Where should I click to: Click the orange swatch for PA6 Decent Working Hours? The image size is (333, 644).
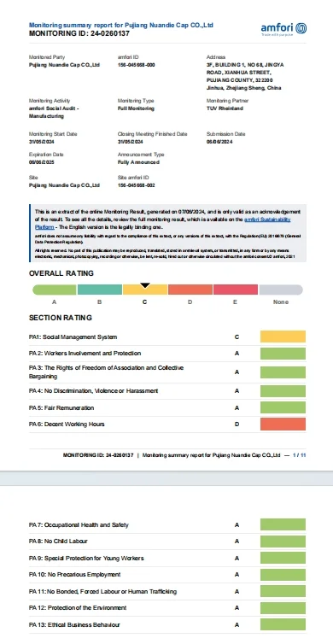(283, 424)
